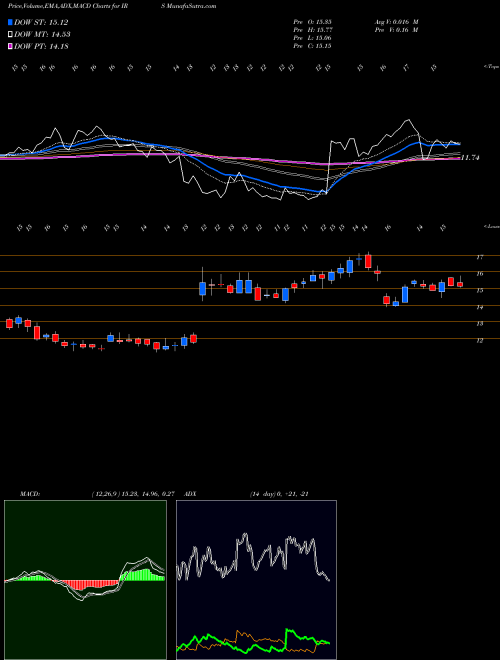This screenshot has height=660, width=500.
Task: Click the 'Pre H: 15.77' high value
Action: coord(312,30)
